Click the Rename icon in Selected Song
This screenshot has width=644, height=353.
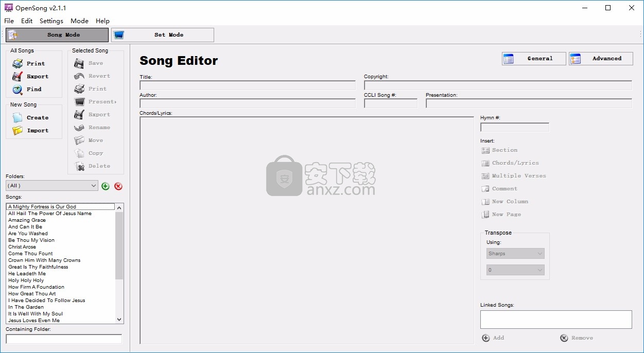click(x=79, y=128)
